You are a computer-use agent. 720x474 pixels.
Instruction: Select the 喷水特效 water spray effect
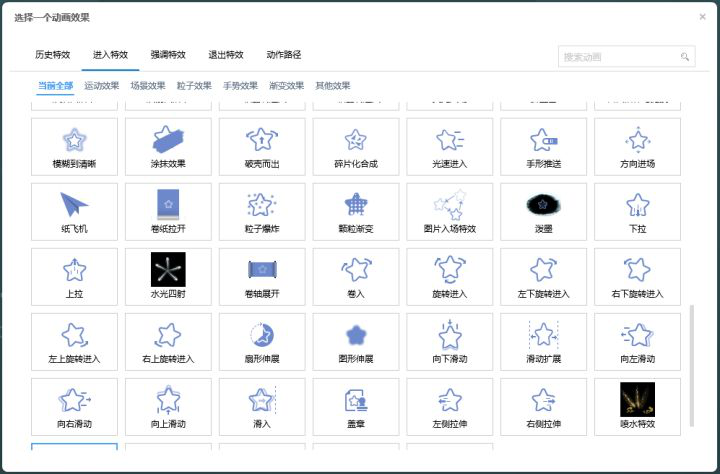(x=637, y=407)
